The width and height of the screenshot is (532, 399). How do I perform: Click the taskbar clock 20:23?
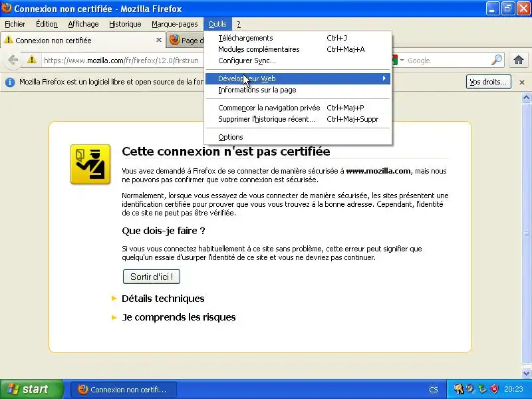click(x=513, y=389)
